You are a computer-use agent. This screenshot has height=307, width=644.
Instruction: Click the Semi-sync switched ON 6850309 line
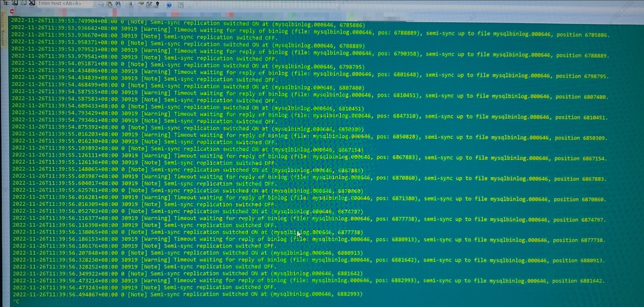[188, 128]
